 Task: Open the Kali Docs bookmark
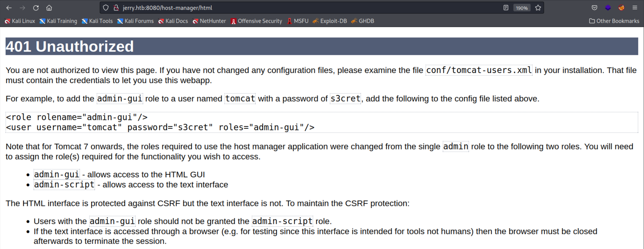tap(173, 21)
